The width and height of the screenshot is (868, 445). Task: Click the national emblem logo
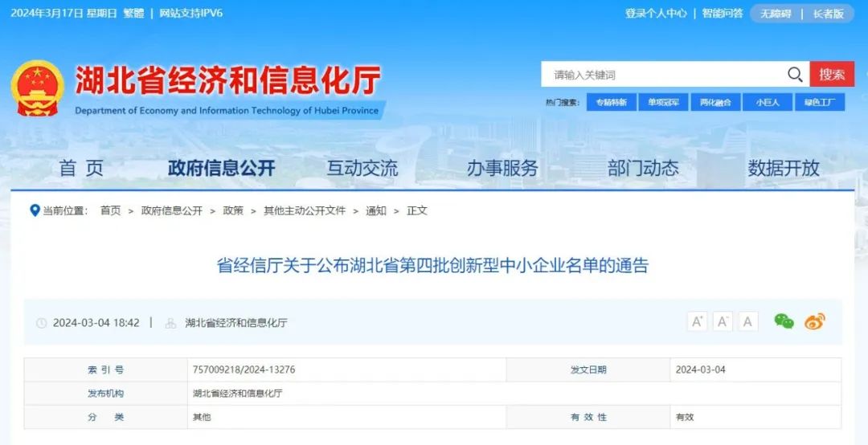point(37,88)
